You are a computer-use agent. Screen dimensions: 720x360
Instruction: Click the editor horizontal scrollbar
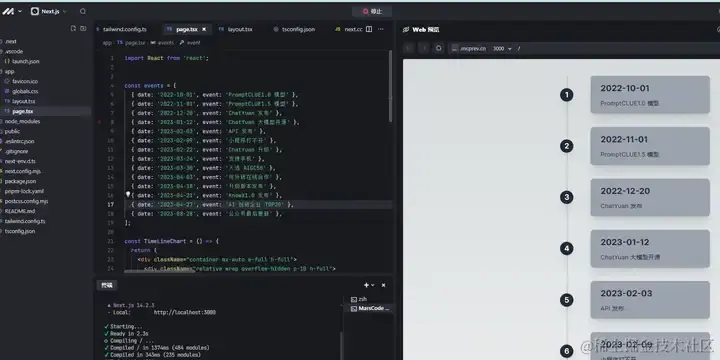[159, 271]
